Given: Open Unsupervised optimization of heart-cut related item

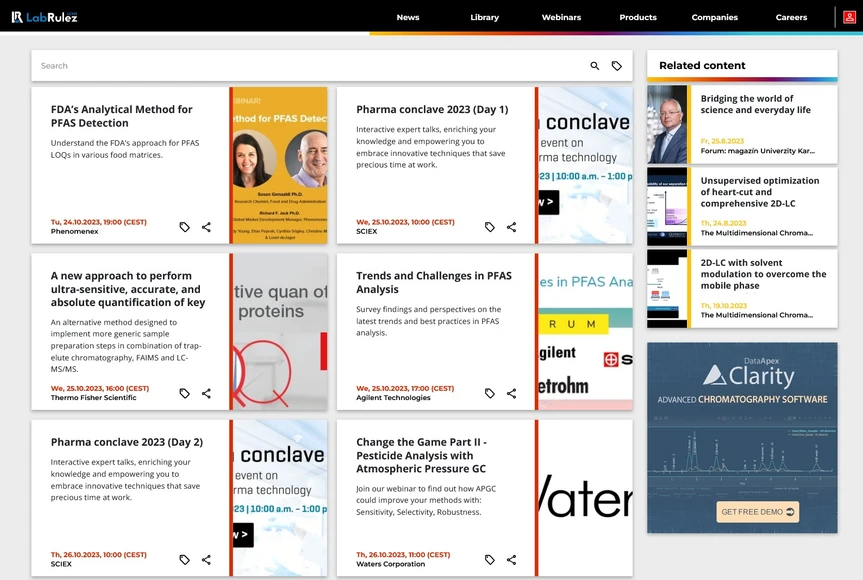Looking at the screenshot, I should point(760,192).
